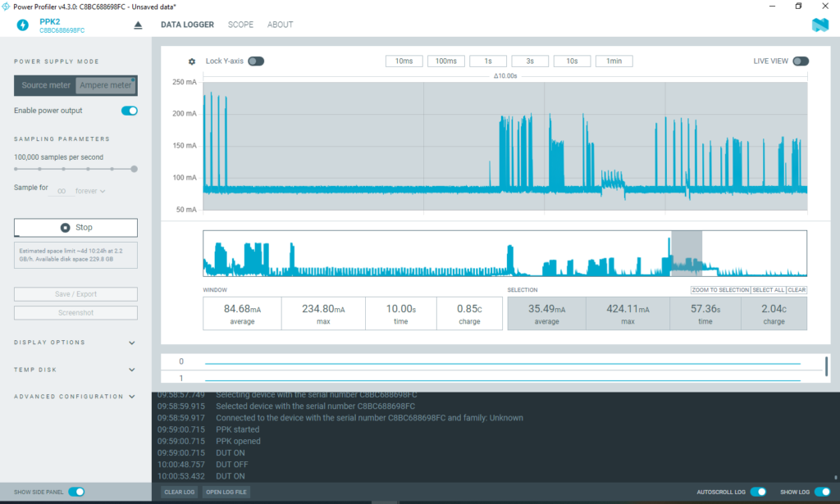Screen dimensions: 840x504
Task: Click the samples per second slider handle
Action: click(135, 169)
